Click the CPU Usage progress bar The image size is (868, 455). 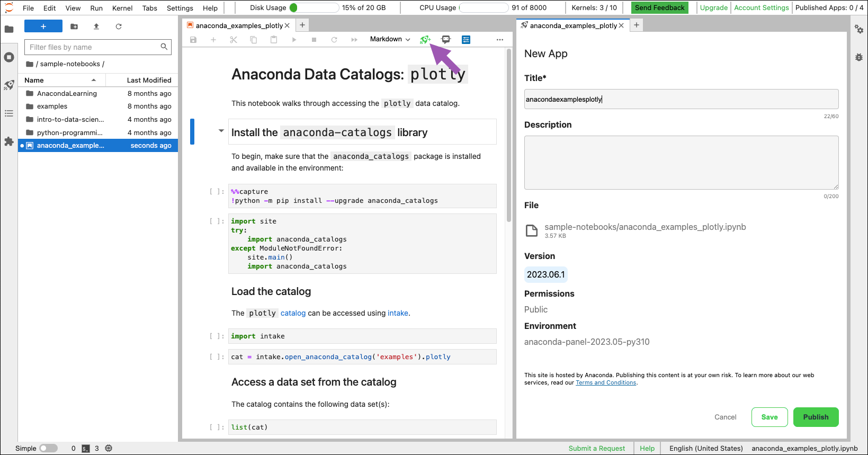click(484, 7)
